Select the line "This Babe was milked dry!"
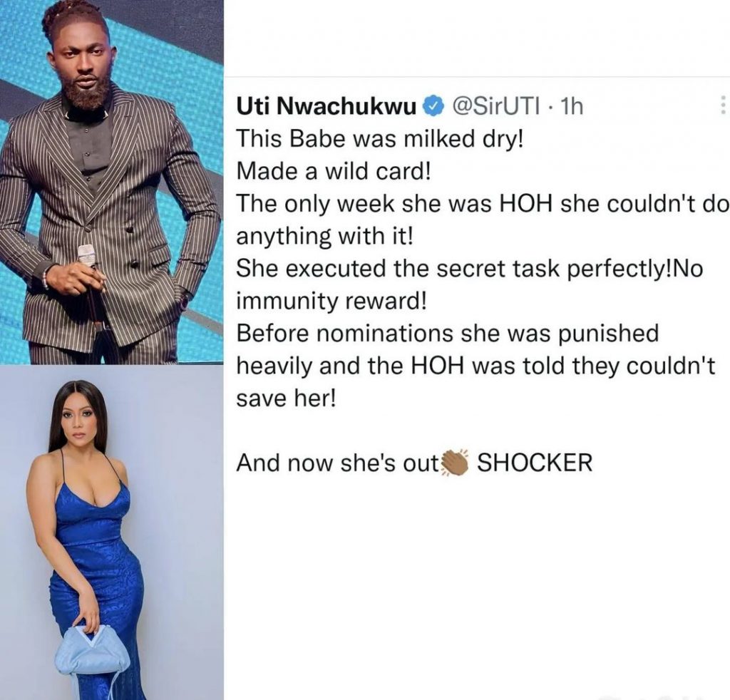This screenshot has width=730, height=700. pyautogui.click(x=380, y=139)
